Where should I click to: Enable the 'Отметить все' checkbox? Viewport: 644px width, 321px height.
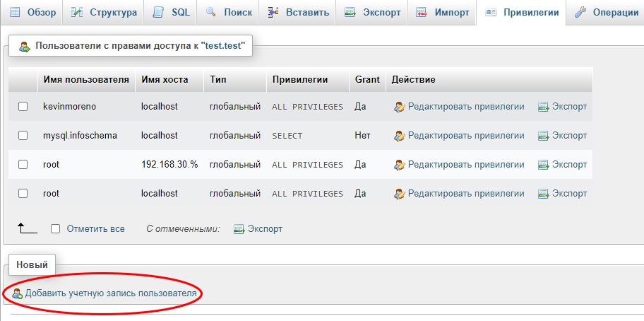[56, 229]
